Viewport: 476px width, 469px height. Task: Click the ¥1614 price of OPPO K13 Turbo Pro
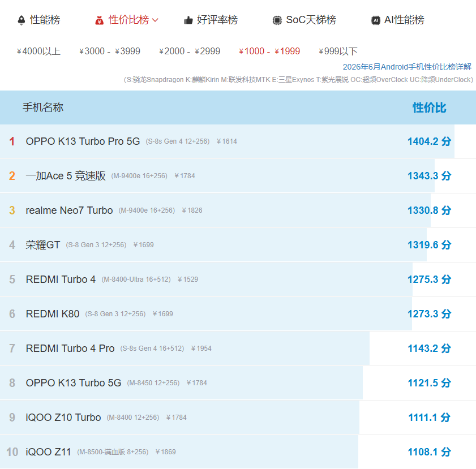point(227,141)
